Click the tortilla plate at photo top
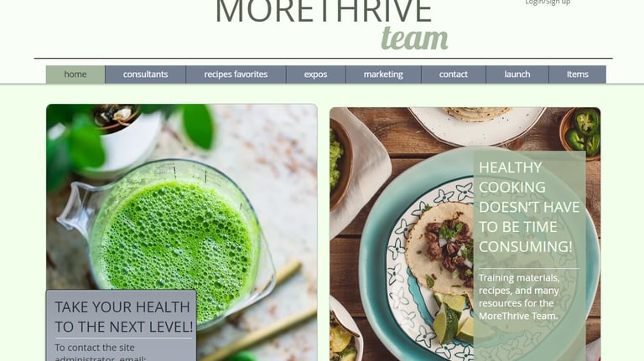This screenshot has height=361, width=644. point(476,125)
